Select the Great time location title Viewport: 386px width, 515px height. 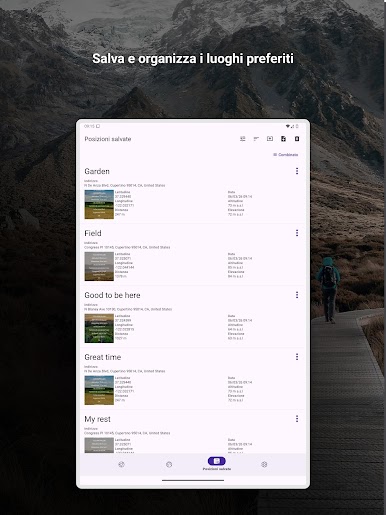pos(103,357)
